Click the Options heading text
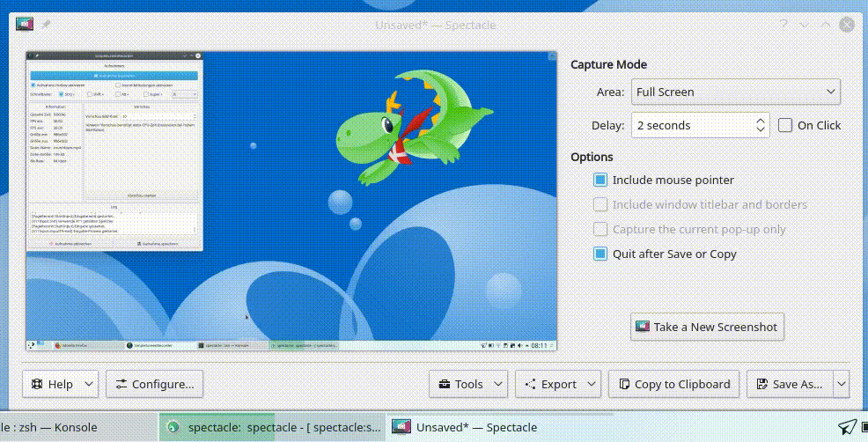 (592, 157)
